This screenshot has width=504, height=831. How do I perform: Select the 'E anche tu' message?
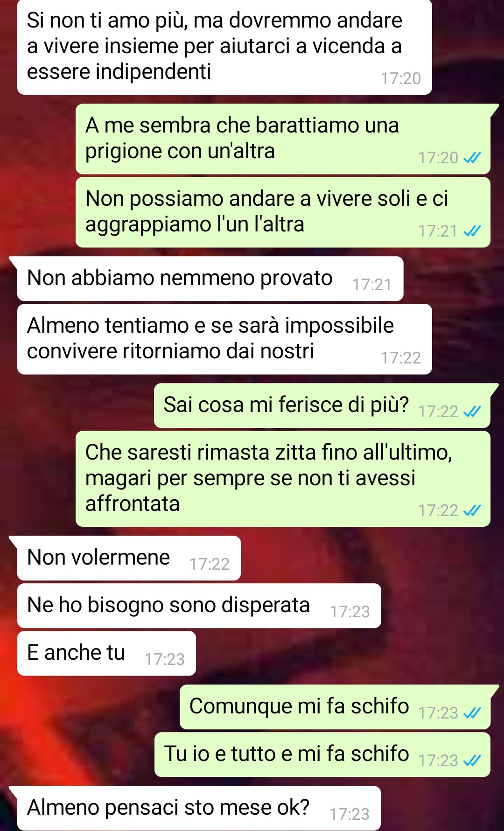[x=106, y=653]
